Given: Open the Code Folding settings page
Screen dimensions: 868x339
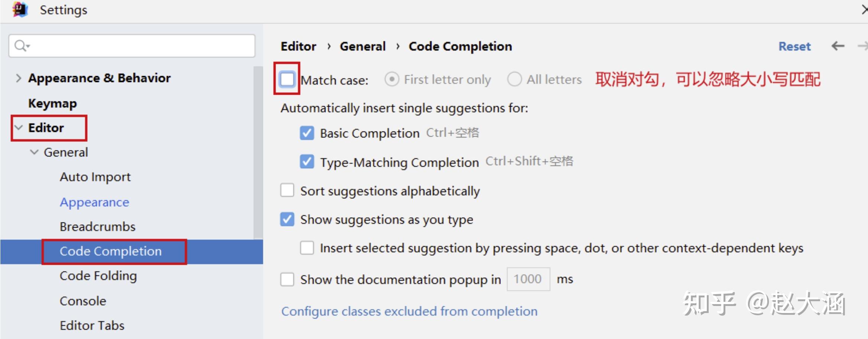Looking at the screenshot, I should click(98, 276).
